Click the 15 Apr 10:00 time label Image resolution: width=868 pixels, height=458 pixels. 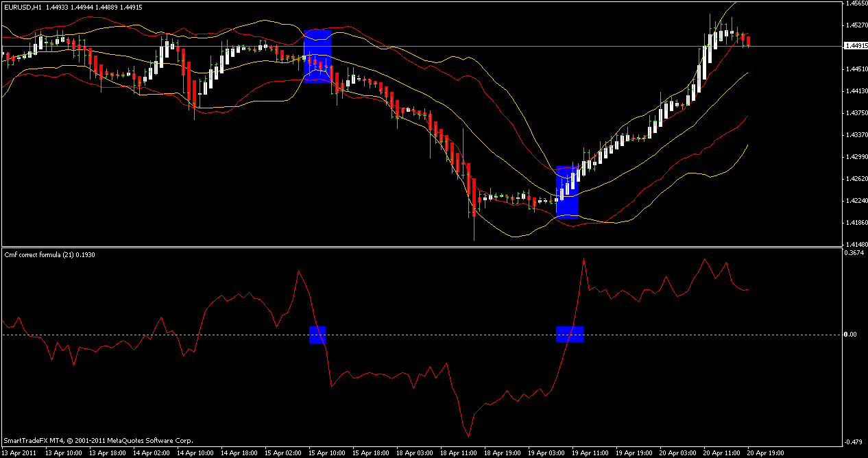(x=327, y=453)
